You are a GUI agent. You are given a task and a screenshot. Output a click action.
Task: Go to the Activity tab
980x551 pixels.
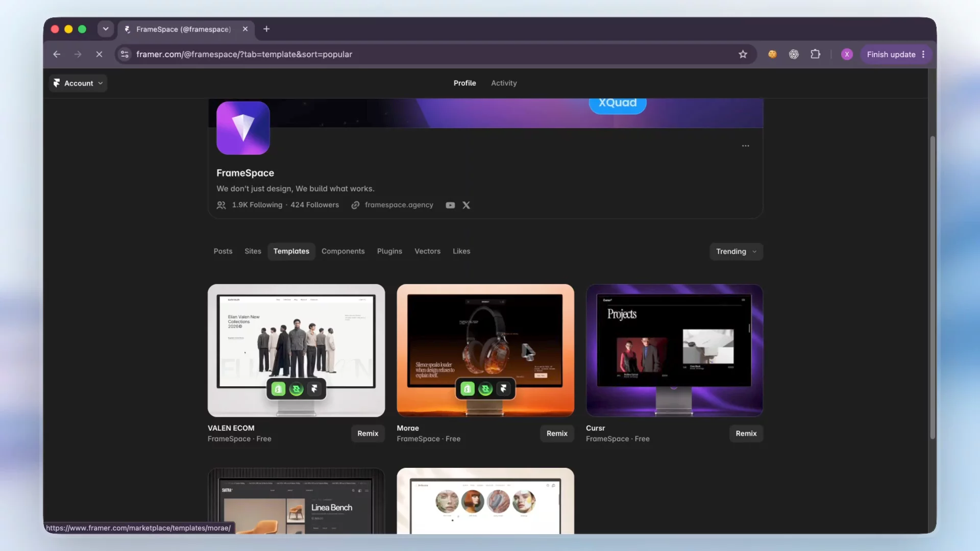coord(504,83)
